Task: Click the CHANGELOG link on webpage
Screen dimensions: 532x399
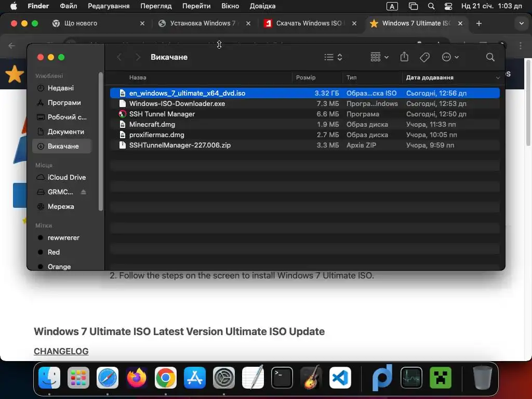Action: 61,351
